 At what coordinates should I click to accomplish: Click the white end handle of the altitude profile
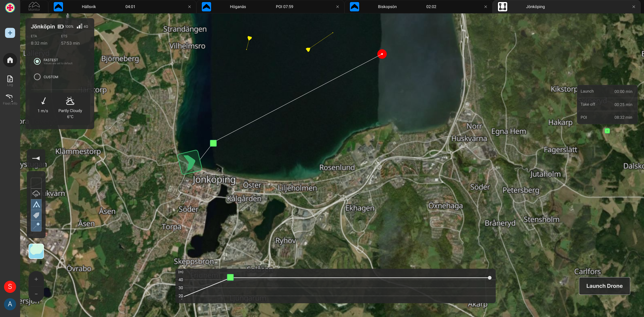[490, 278]
